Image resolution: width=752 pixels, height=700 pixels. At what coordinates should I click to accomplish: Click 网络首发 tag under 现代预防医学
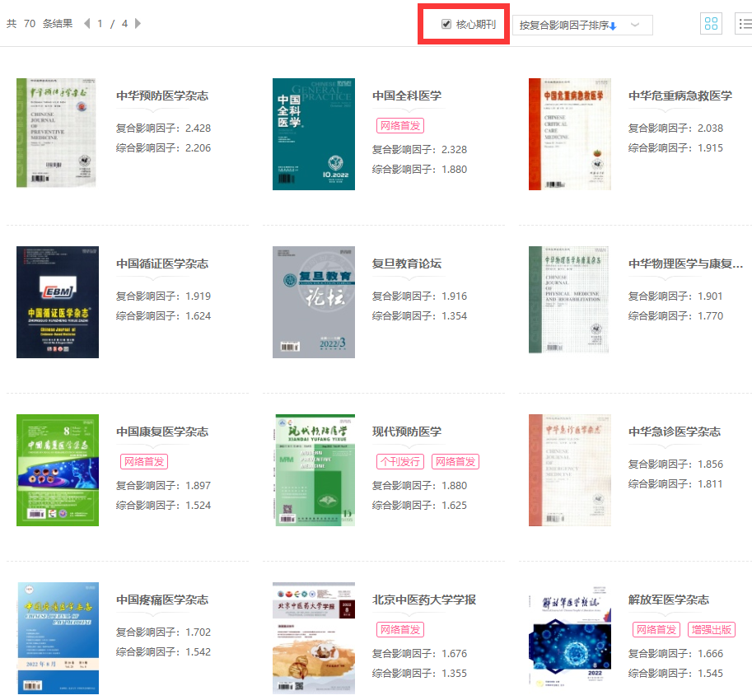[455, 462]
